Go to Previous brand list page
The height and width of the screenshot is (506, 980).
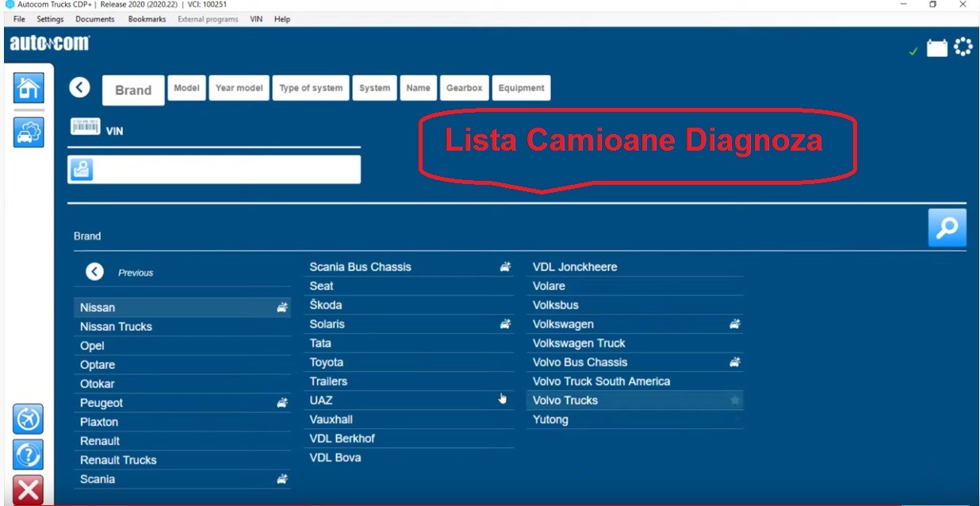(120, 272)
